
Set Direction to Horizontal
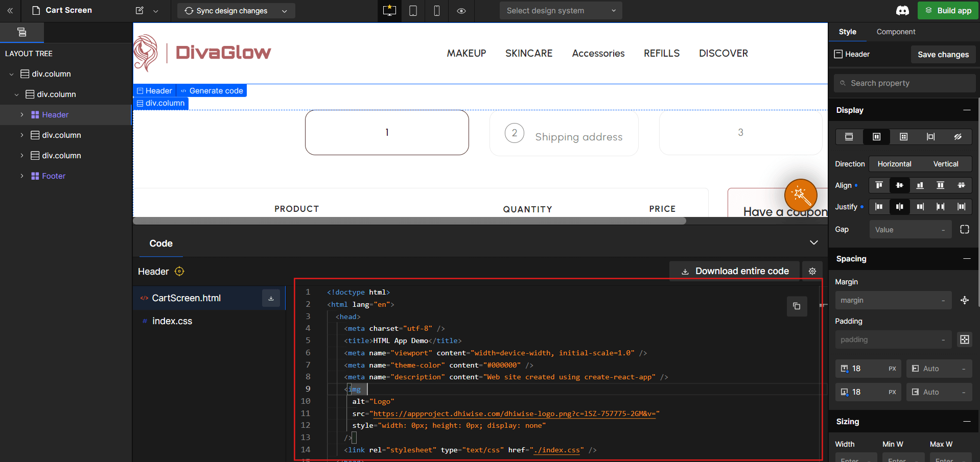click(894, 164)
